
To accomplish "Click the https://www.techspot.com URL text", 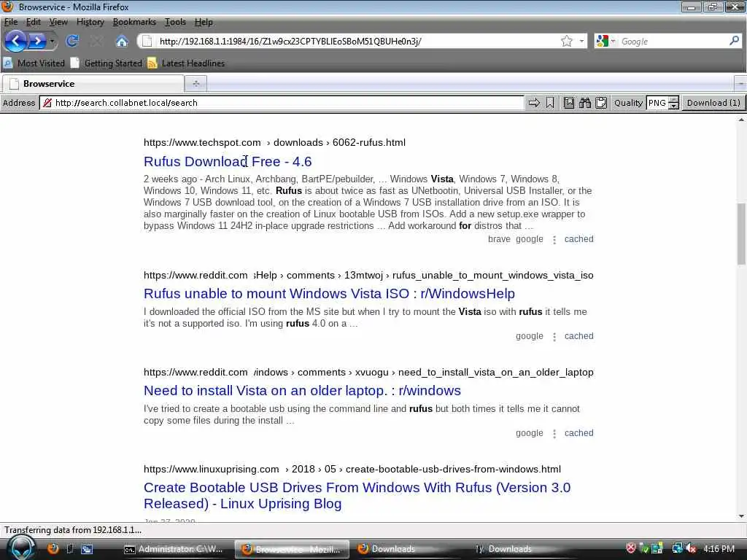I will [202, 142].
